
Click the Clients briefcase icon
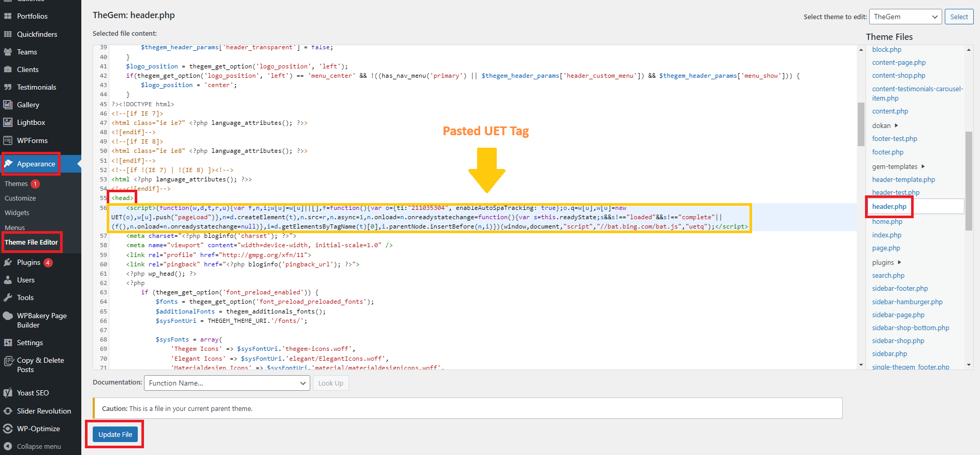[x=8, y=69]
